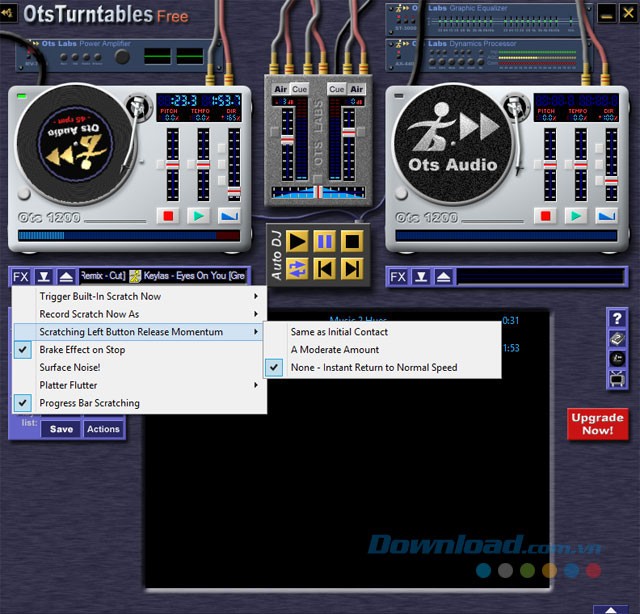Uncheck Progress Bar Scratching
This screenshot has height=614, width=640.
89,403
